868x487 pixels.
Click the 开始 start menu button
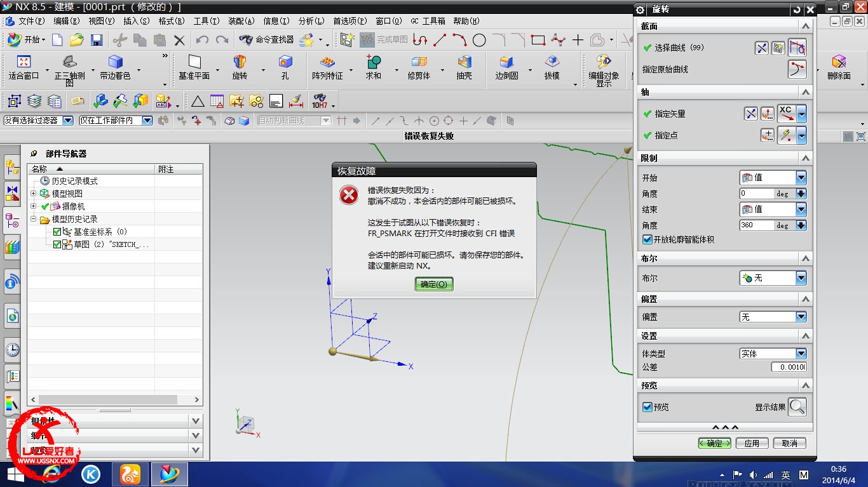(26, 39)
